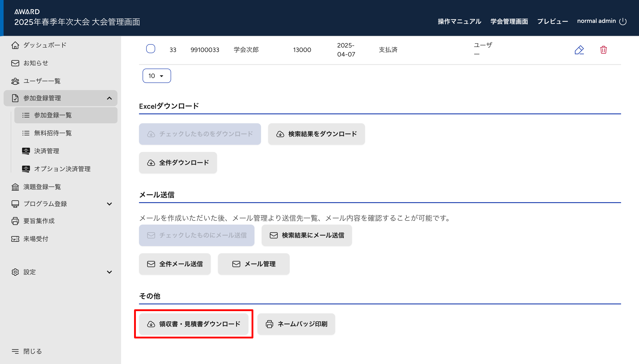The image size is (639, 364).
Task: Open 決済管理 via the money icon
Action: click(x=26, y=151)
